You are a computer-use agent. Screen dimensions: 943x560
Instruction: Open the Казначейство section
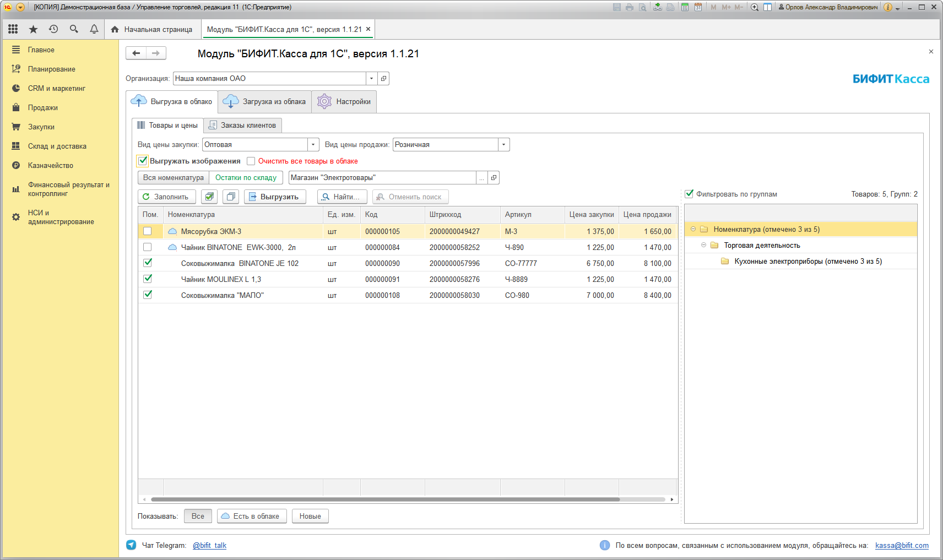[x=51, y=165]
